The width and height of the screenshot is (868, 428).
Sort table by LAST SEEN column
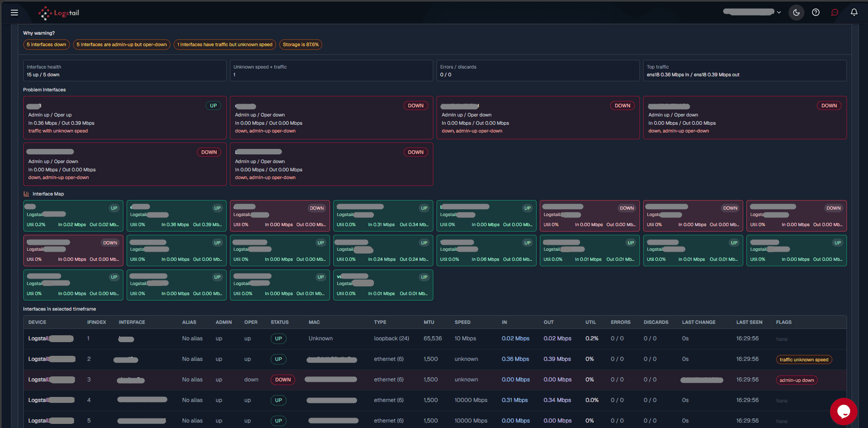[x=749, y=322]
